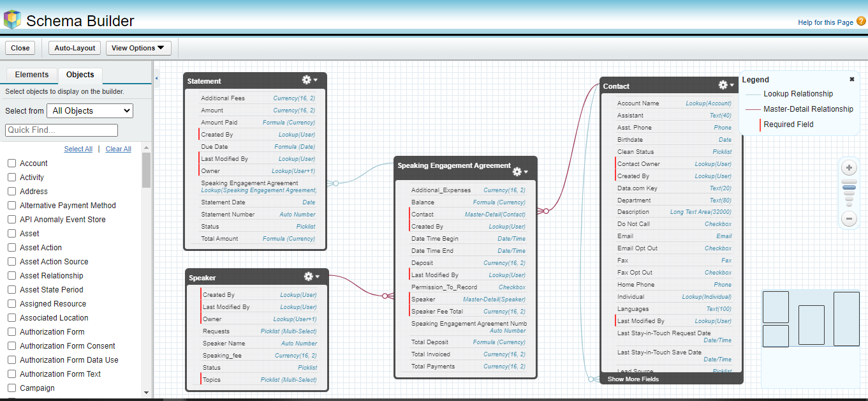Viewport: 868px width, 401px height.
Task: Select the Requests field in Speaker
Action: [x=259, y=331]
